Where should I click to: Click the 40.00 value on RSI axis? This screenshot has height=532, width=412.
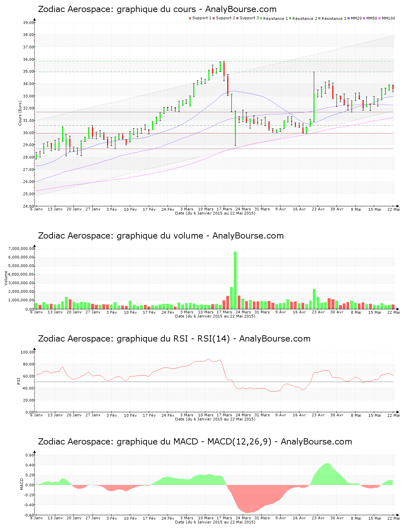pyautogui.click(x=28, y=388)
